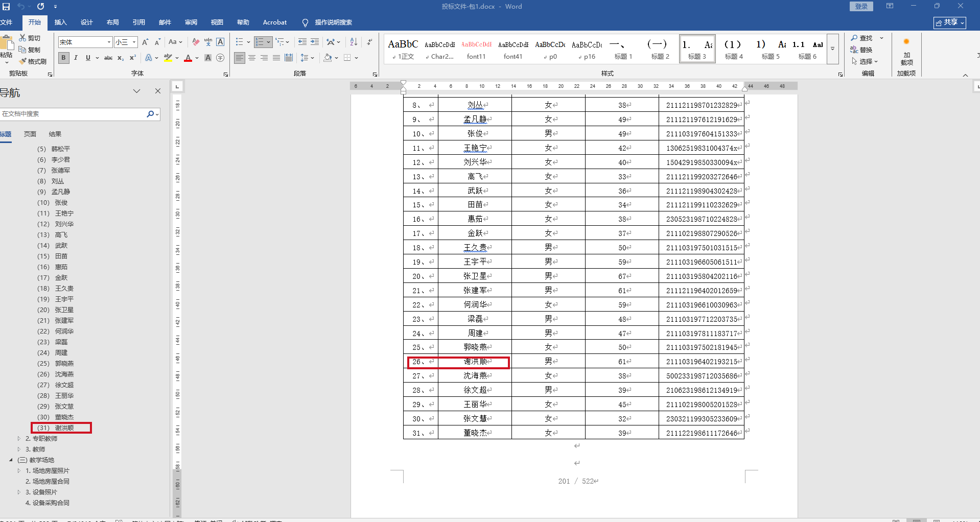Click the scissors 剪切 (Cut) icon

click(22, 38)
